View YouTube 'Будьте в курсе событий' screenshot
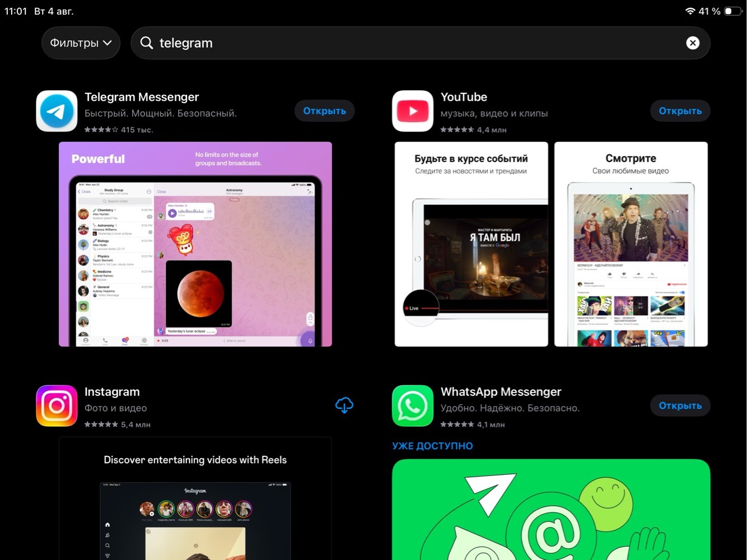The image size is (747, 560). tap(471, 244)
